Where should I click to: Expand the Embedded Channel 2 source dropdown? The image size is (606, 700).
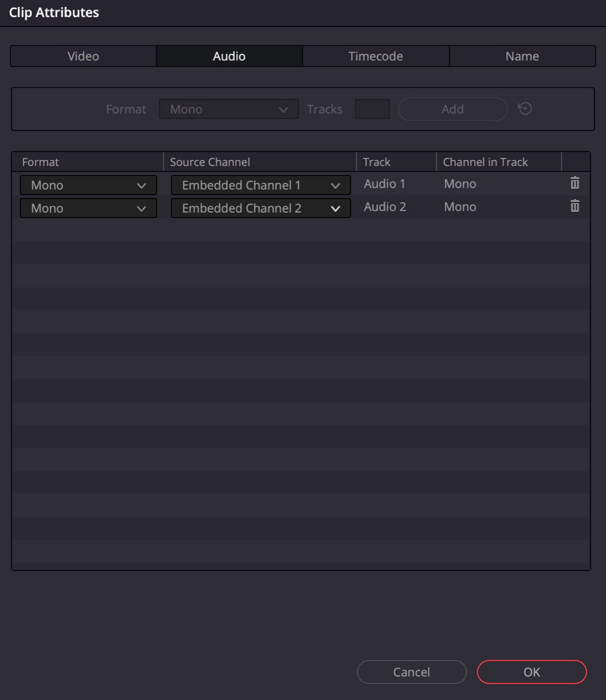[261, 208]
